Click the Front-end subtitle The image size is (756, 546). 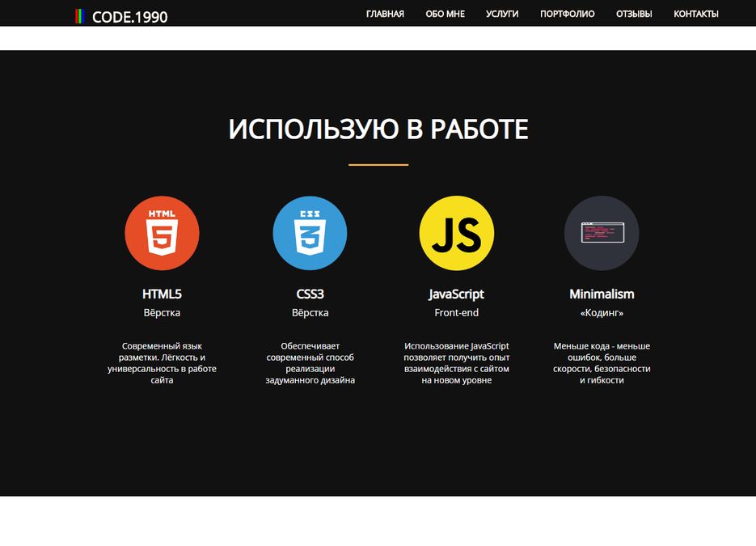click(457, 312)
